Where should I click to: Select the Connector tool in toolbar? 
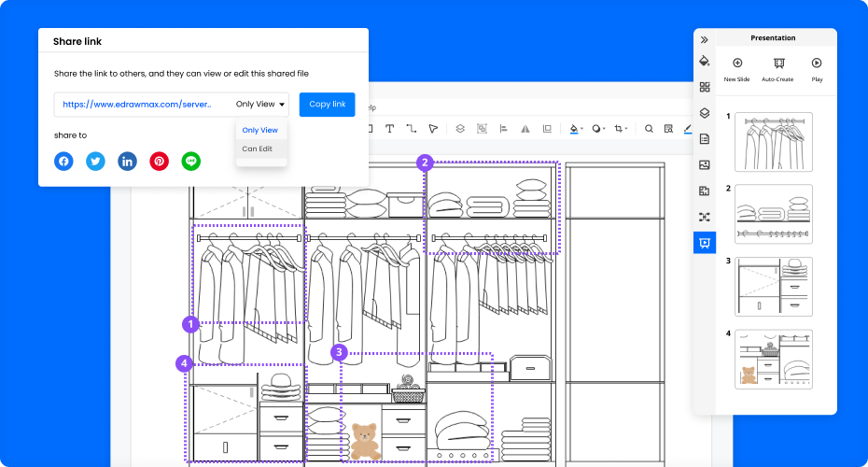411,129
